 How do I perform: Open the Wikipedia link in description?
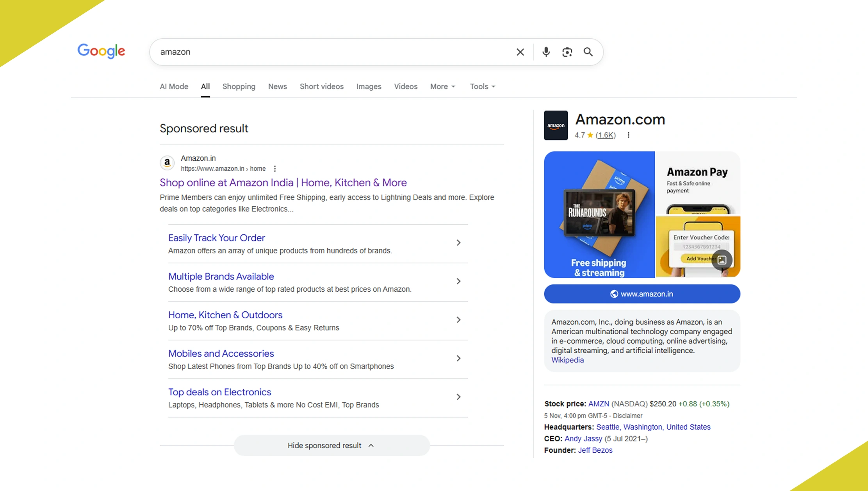pos(567,360)
